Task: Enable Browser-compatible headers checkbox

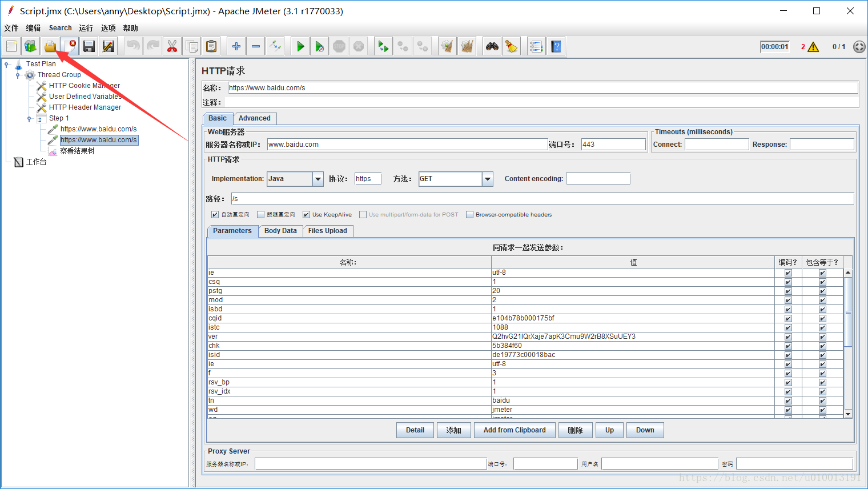Action: (469, 215)
